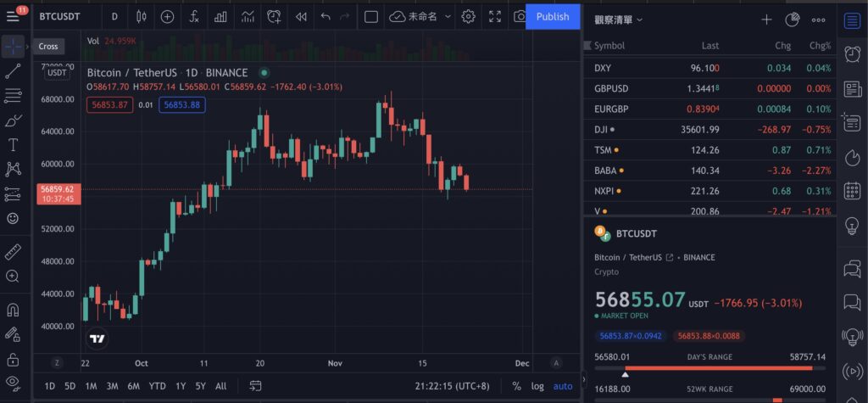Select the XABCD patterns tool
This screenshot has width=868, height=403.
[13, 169]
